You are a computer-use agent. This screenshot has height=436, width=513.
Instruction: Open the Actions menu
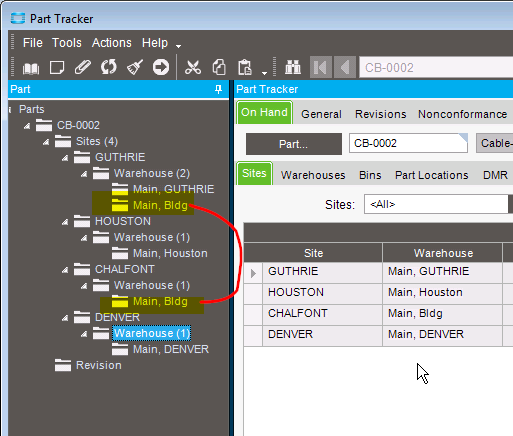coord(112,43)
